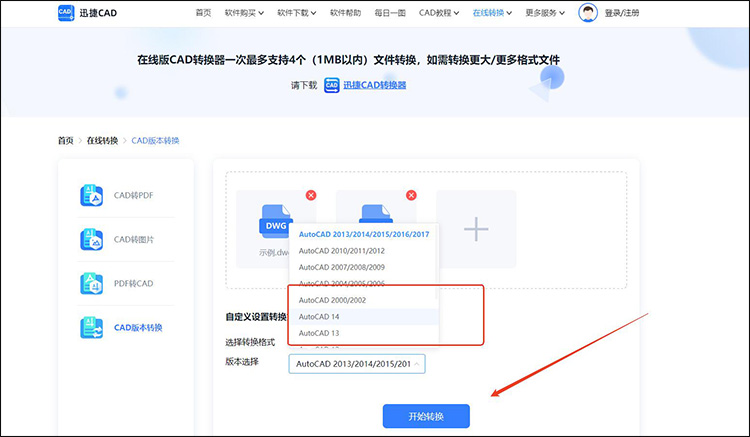Click 首页 in the breadcrumb
The width and height of the screenshot is (750, 437).
pyautogui.click(x=66, y=141)
